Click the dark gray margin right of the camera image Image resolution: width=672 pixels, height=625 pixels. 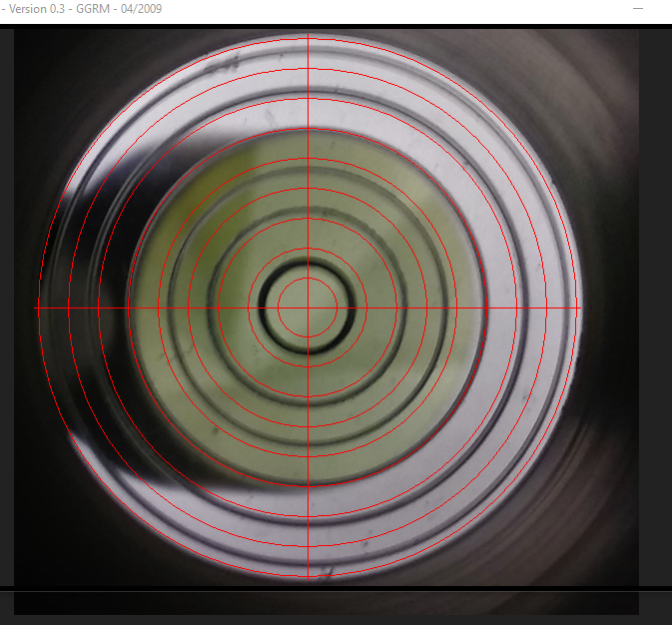point(654,300)
